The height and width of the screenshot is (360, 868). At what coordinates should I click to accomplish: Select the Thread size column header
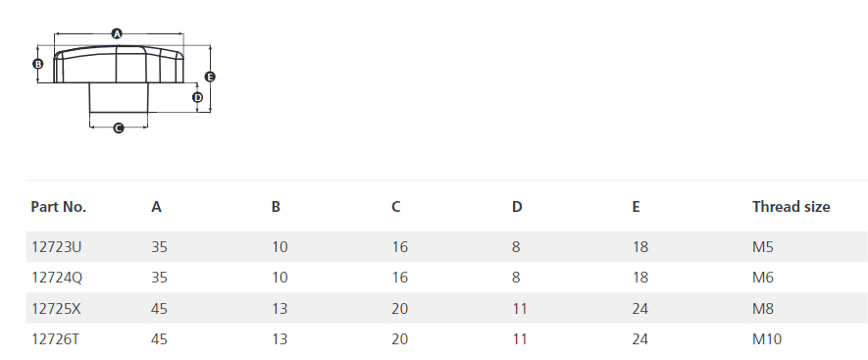coord(791,207)
